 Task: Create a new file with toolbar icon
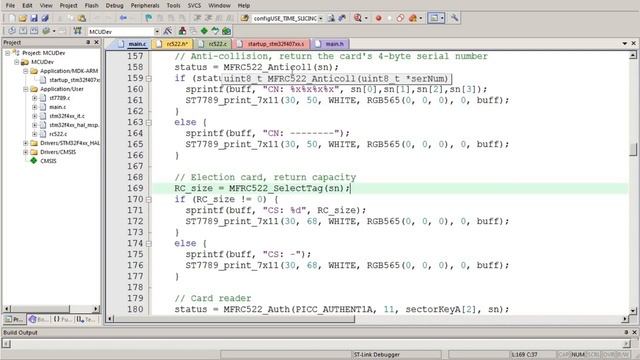pos(12,18)
